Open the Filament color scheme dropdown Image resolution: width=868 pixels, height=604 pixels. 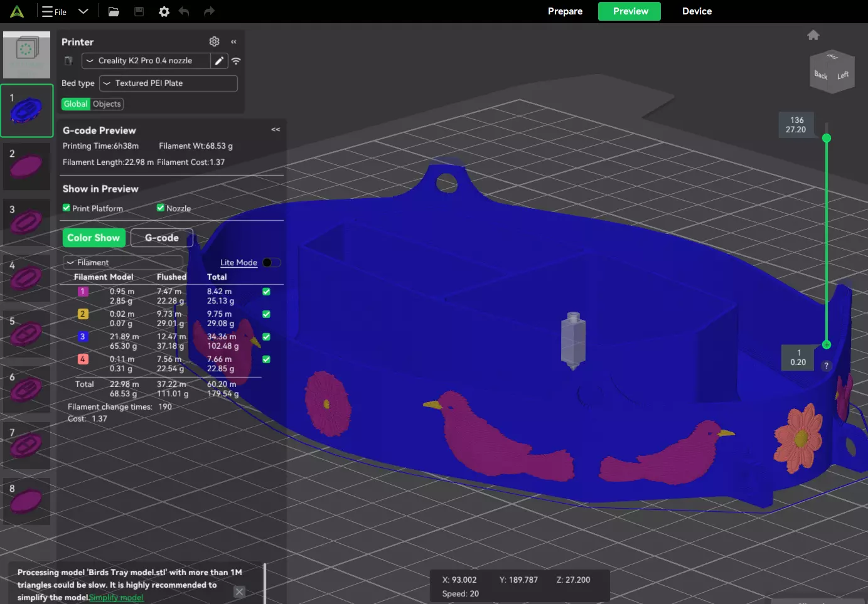point(123,262)
